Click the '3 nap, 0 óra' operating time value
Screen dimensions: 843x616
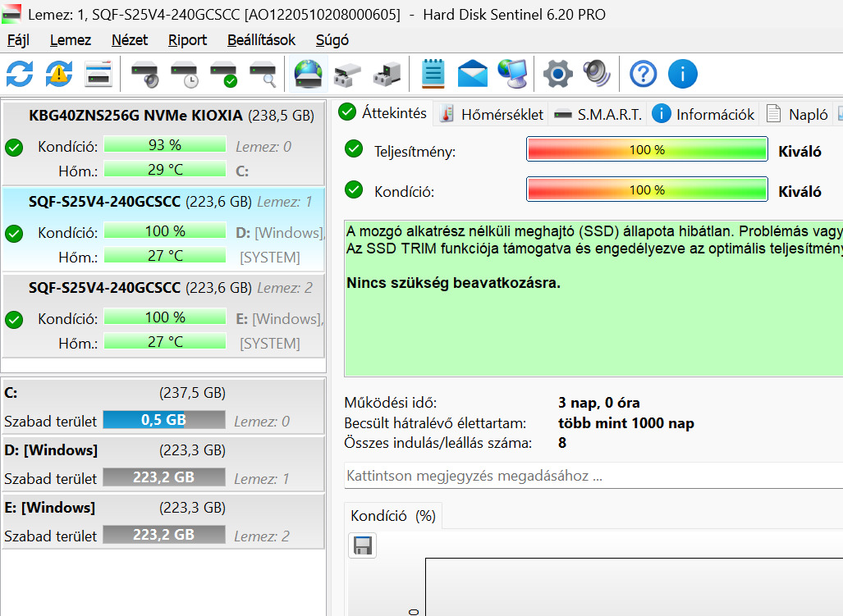pyautogui.click(x=599, y=403)
